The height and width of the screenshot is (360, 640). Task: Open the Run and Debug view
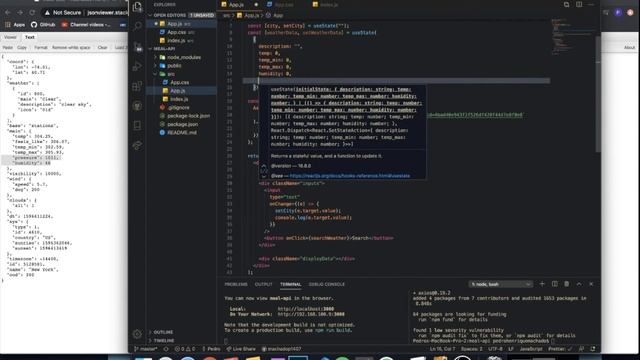tap(138, 66)
